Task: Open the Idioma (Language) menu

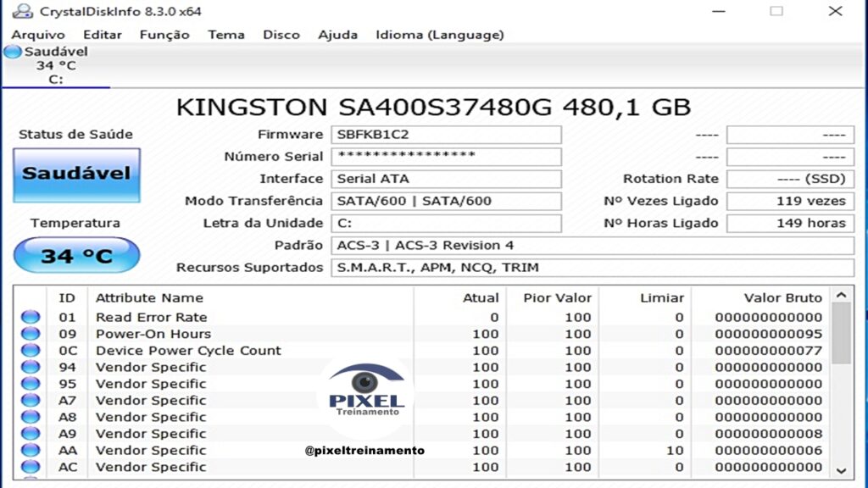Action: 439,35
